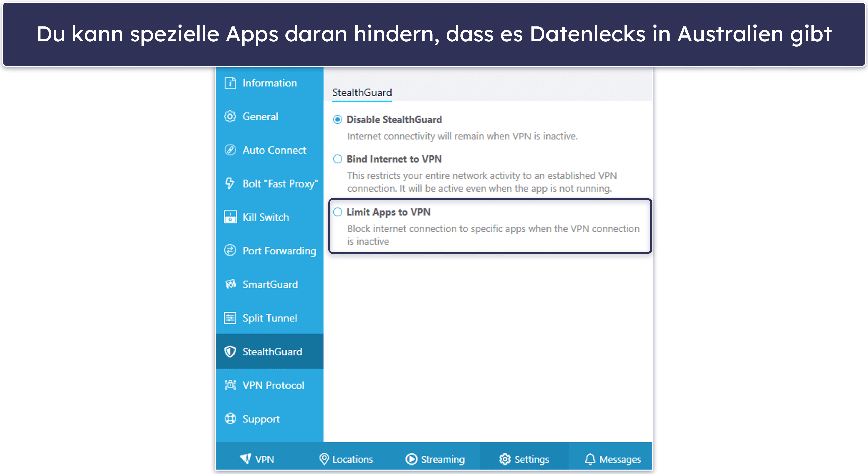
Task: Click the Kill Switch icon
Action: (230, 217)
